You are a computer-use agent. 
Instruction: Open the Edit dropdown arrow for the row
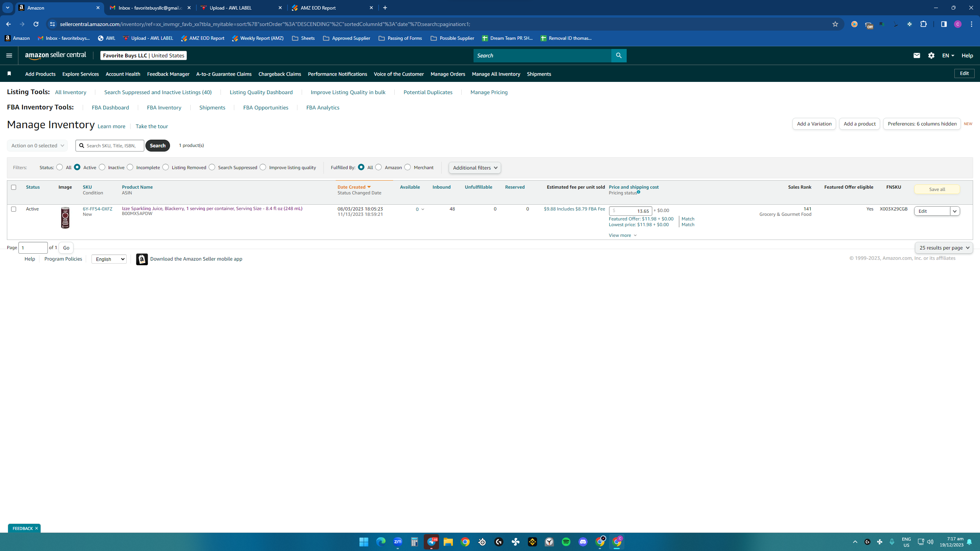(x=955, y=211)
